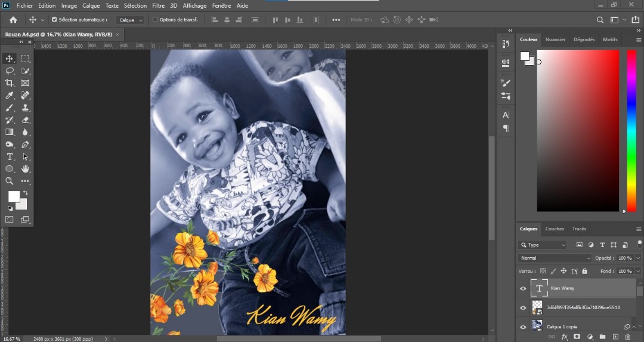The width and height of the screenshot is (644, 342).
Task: Open the Calque auto-select dropdown
Action: 131,20
